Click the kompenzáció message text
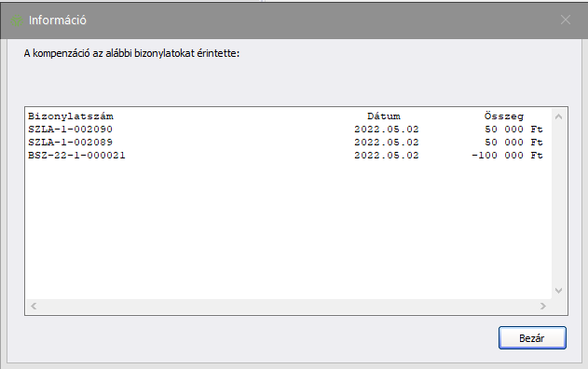This screenshot has width=588, height=369. point(131,53)
